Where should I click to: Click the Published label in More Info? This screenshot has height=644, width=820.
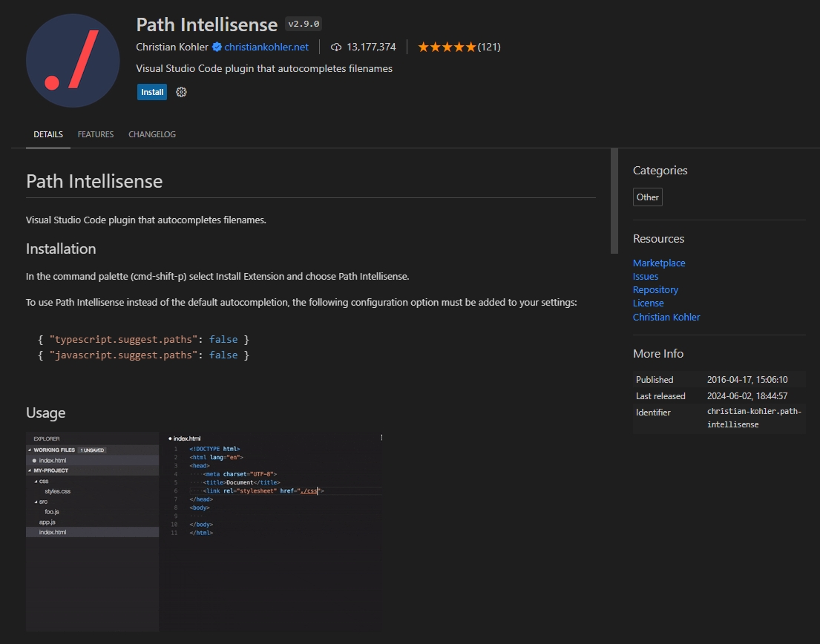click(655, 380)
